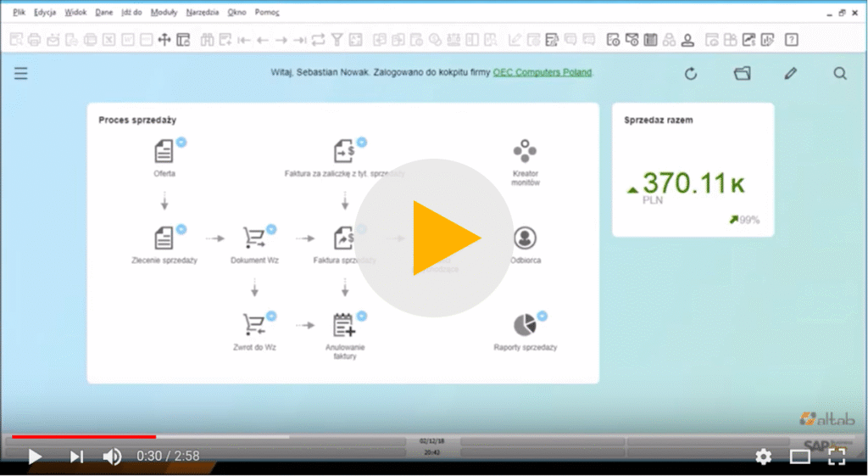
Task: Expand blue dropdown beside Zlecenie sprzedaży
Action: click(x=181, y=229)
